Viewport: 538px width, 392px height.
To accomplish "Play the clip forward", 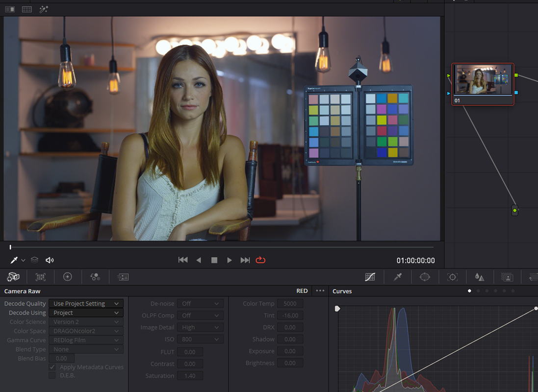I will point(229,260).
